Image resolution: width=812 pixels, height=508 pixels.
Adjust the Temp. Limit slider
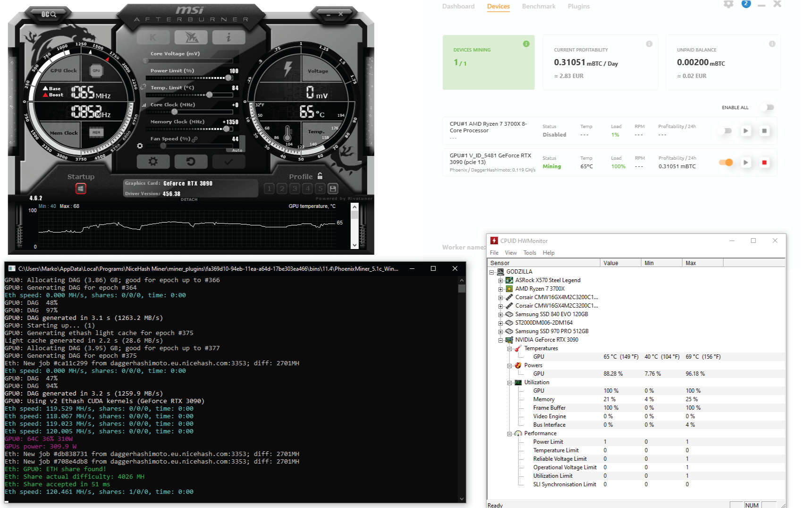(189, 95)
